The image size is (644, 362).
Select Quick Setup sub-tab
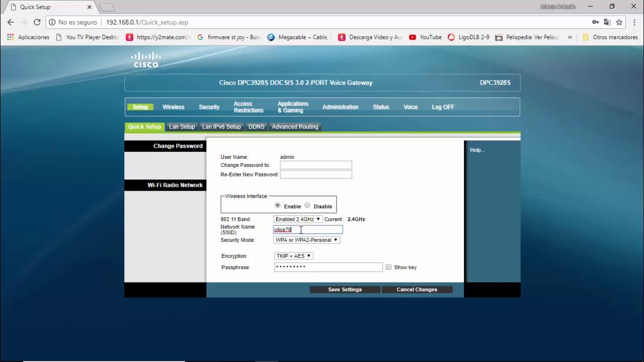coord(144,127)
